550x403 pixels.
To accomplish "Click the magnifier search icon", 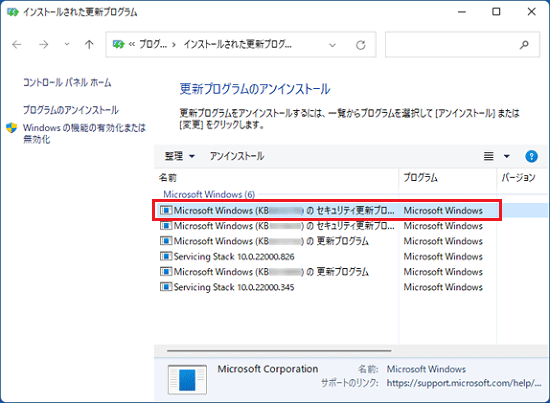I will pos(524,45).
